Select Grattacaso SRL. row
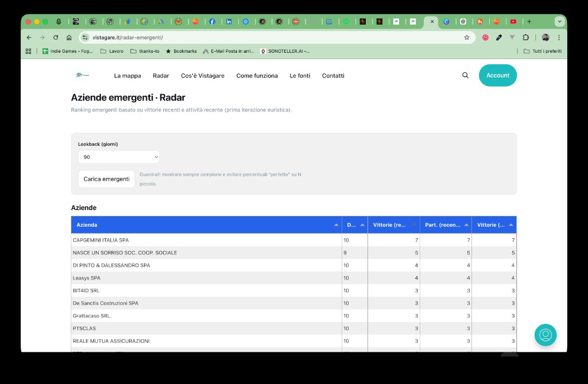This screenshot has height=384, width=588. click(x=293, y=316)
